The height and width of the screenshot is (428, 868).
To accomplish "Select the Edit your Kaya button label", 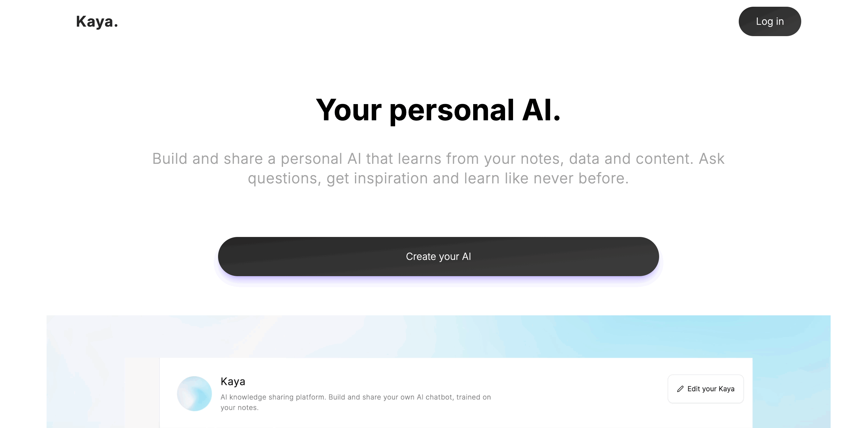I will click(x=711, y=389).
